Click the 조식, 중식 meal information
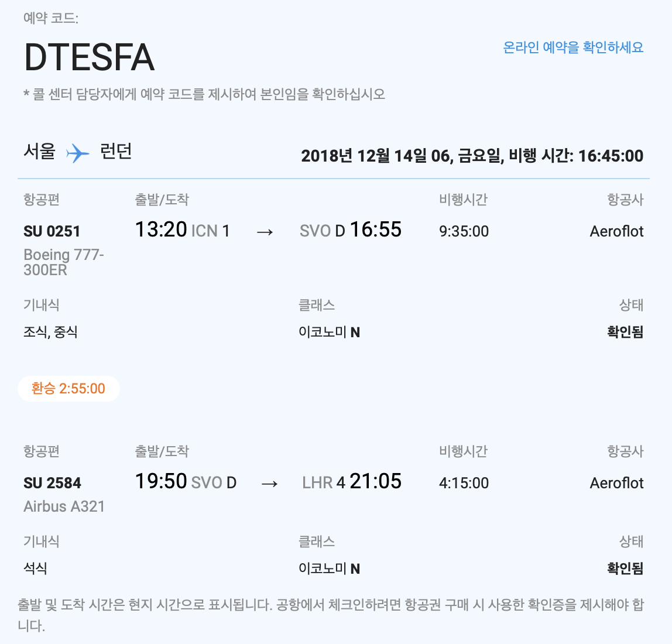The width and height of the screenshot is (672, 644). tap(50, 332)
